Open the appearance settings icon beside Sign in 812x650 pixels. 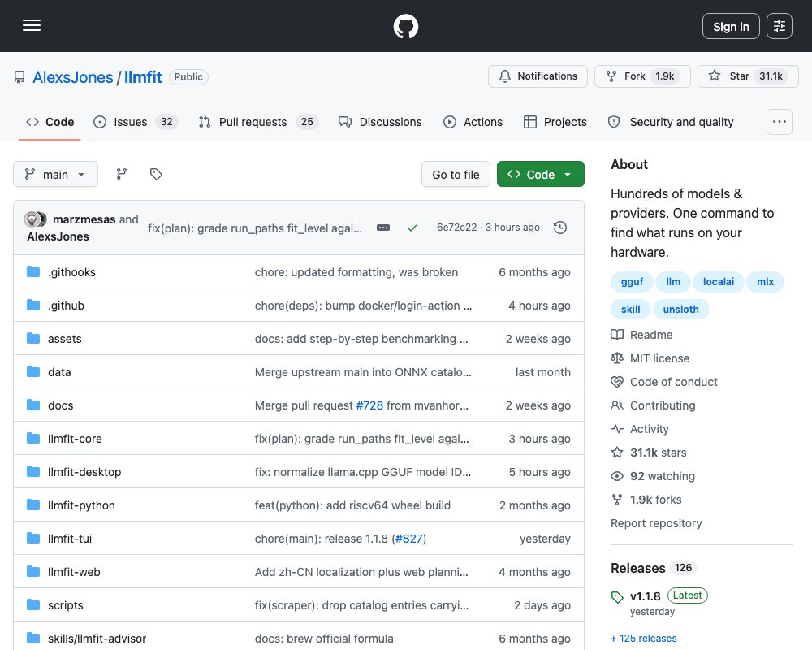click(x=779, y=26)
